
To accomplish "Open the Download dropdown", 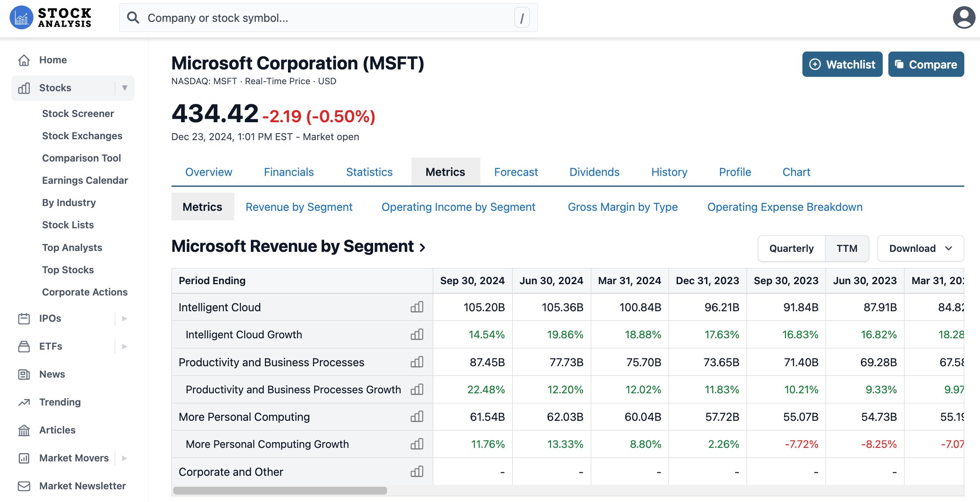I will point(921,248).
